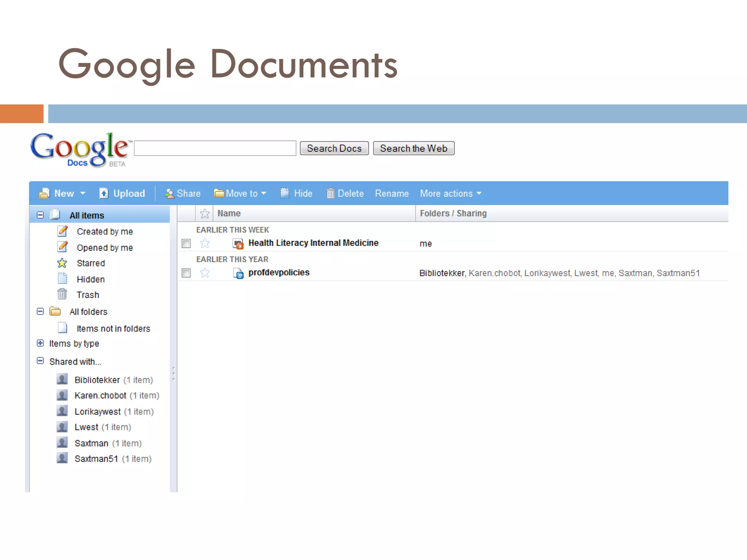Click the pencil icon beside Opened by me

point(63,247)
